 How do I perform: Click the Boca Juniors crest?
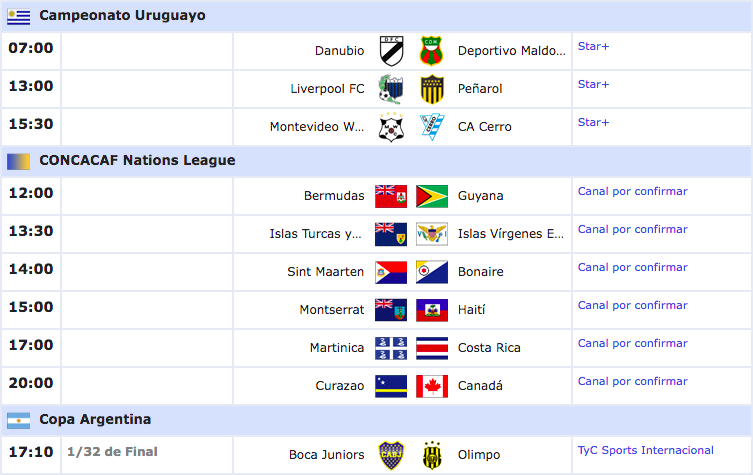coord(391,454)
